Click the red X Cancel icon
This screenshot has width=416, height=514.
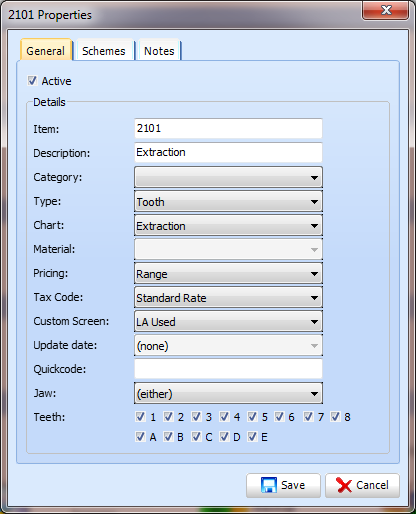[344, 485]
